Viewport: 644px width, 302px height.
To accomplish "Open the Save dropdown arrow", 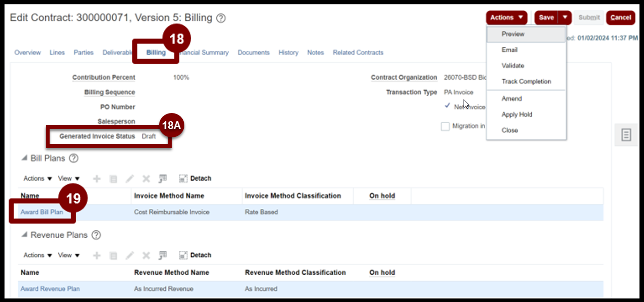I will pos(565,18).
